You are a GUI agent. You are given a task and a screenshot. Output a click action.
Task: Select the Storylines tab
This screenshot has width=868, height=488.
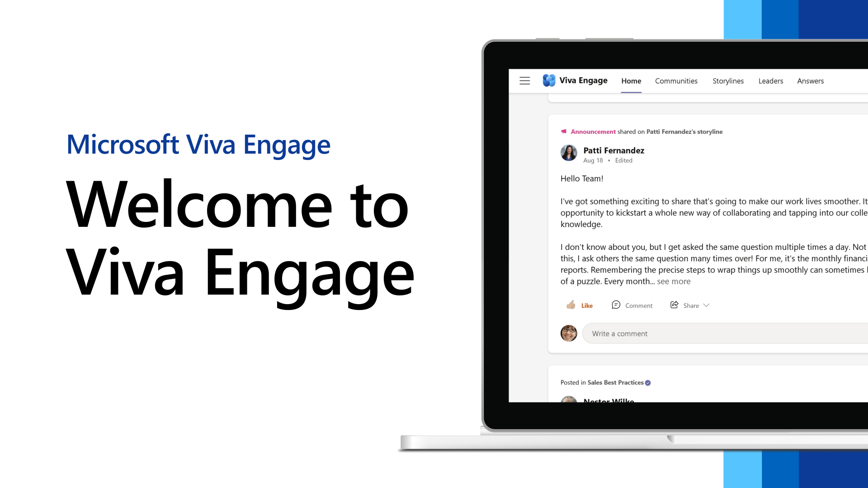pyautogui.click(x=728, y=80)
